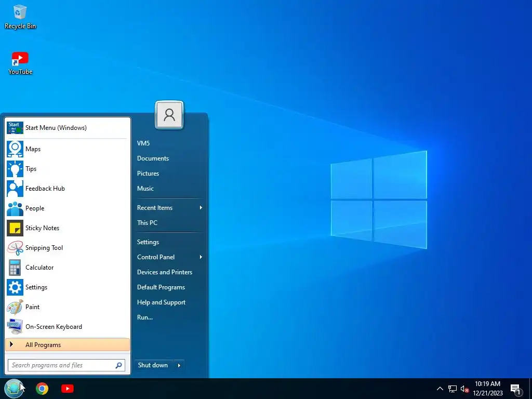Click the taskbar clock and date
The height and width of the screenshot is (399, 532).
pyautogui.click(x=487, y=389)
